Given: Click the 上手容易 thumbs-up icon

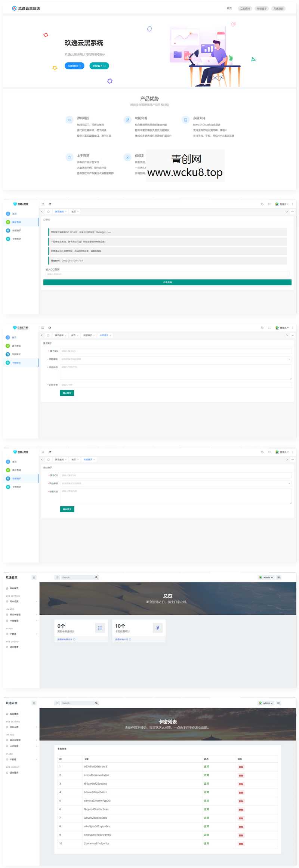Looking at the screenshot, I should click(69, 157).
